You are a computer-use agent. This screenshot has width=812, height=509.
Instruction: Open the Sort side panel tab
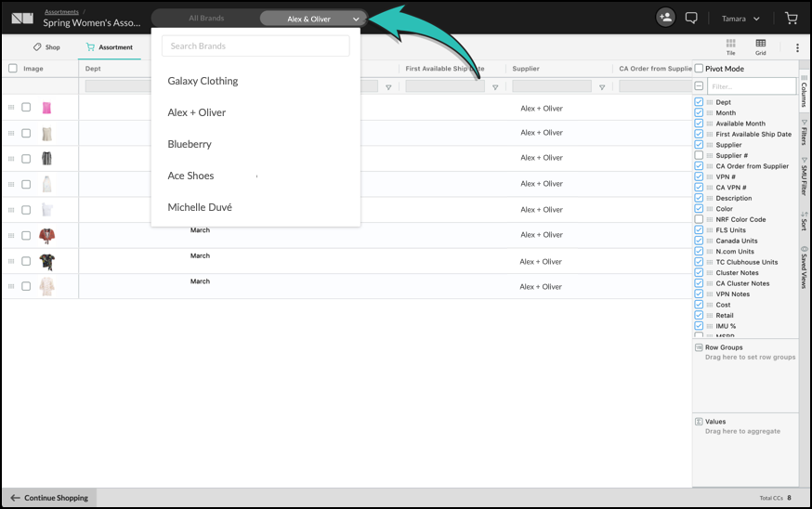click(x=804, y=221)
